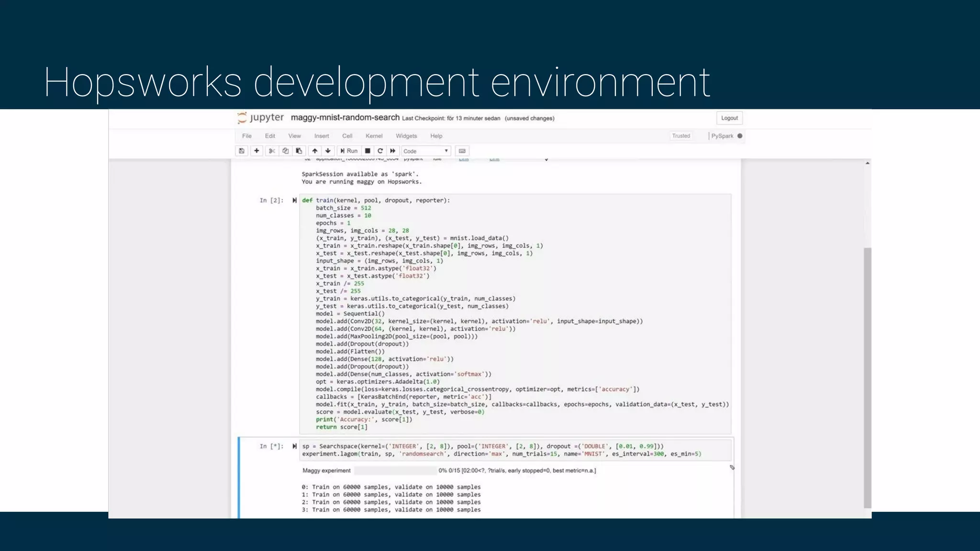Open the Cell menu
The image size is (980, 551).
coord(347,136)
